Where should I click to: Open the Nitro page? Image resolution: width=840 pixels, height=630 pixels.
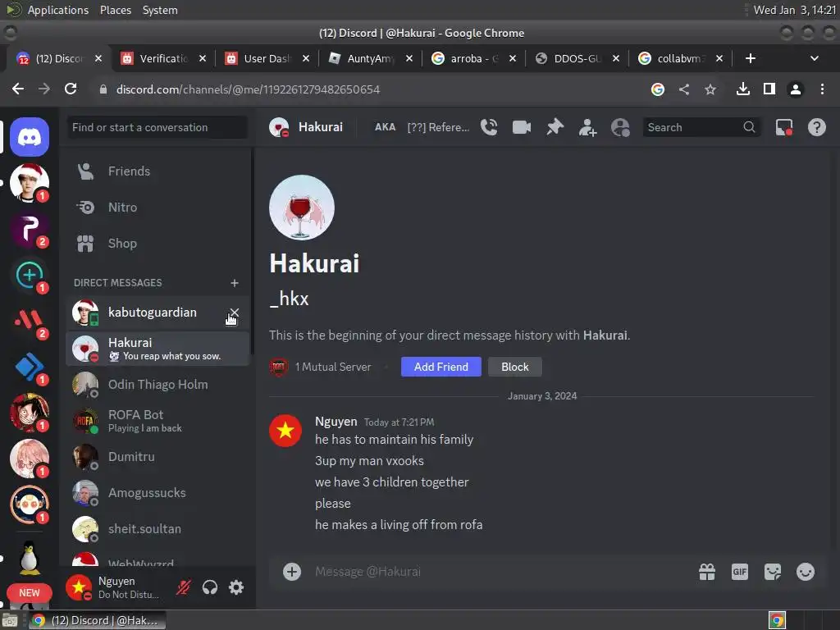tap(157, 207)
